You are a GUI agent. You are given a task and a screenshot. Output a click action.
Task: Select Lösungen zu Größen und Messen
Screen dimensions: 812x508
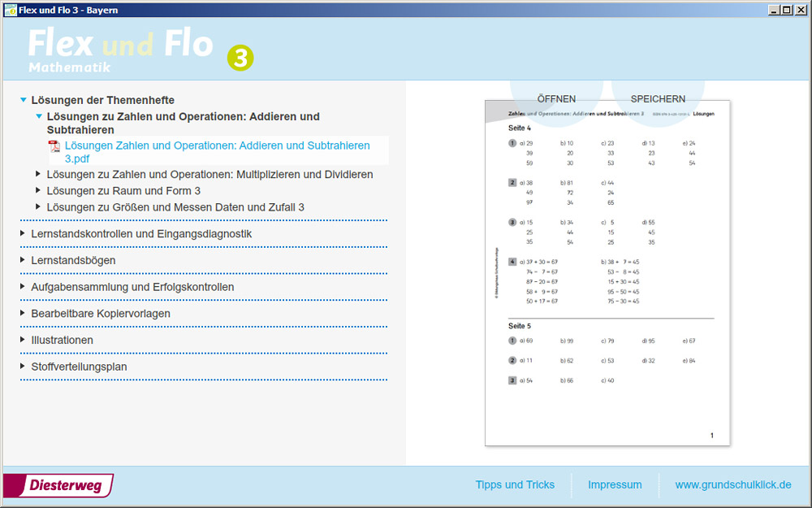coord(175,206)
